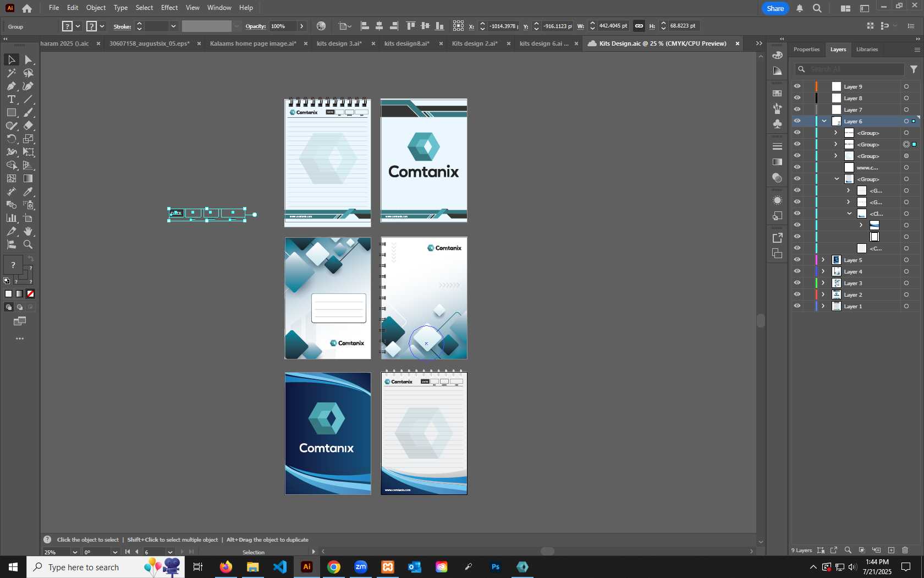924x578 pixels.
Task: Click Create New Layer icon
Action: pyautogui.click(x=891, y=550)
